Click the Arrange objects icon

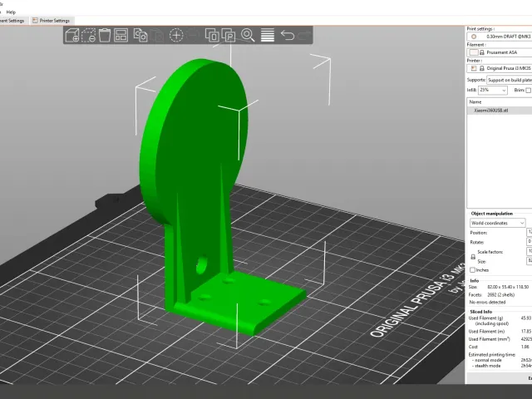pyautogui.click(x=121, y=35)
